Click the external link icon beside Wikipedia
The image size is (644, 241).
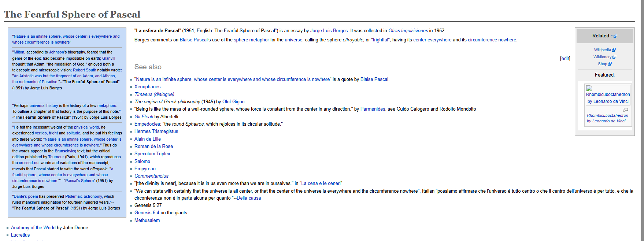tap(614, 50)
